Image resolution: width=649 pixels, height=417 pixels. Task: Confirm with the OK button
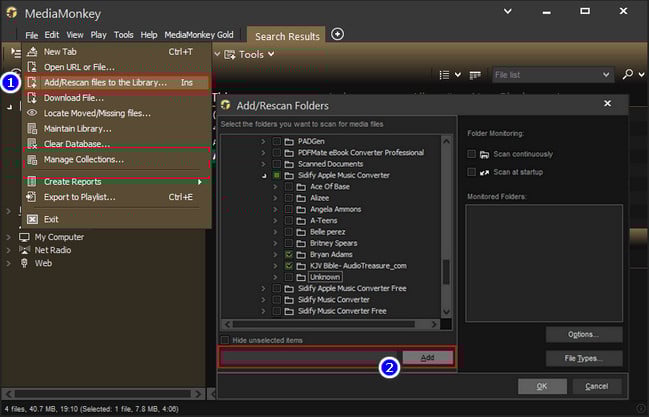[542, 386]
